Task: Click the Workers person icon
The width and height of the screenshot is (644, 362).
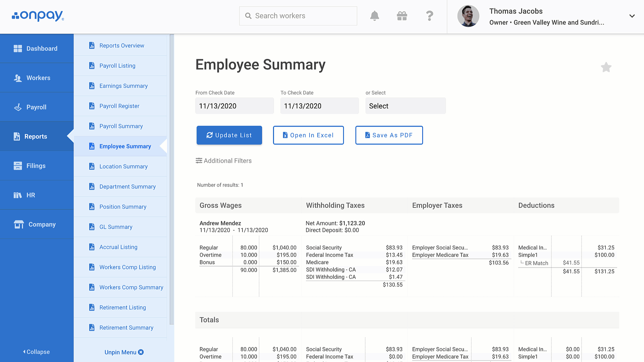Action: [18, 78]
